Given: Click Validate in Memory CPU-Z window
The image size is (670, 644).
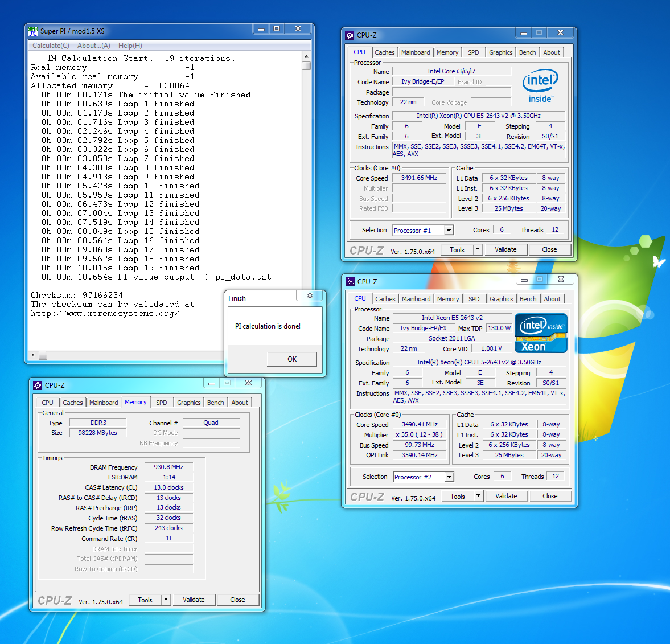Looking at the screenshot, I should click(194, 600).
